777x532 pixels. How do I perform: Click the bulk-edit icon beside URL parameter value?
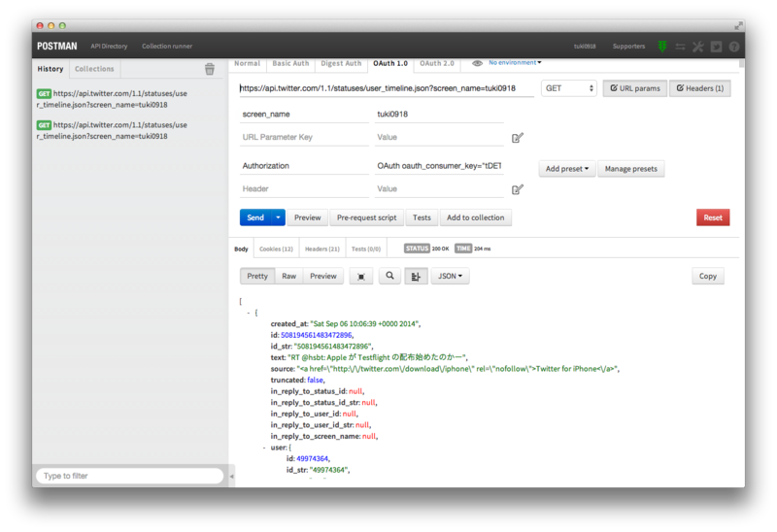518,138
